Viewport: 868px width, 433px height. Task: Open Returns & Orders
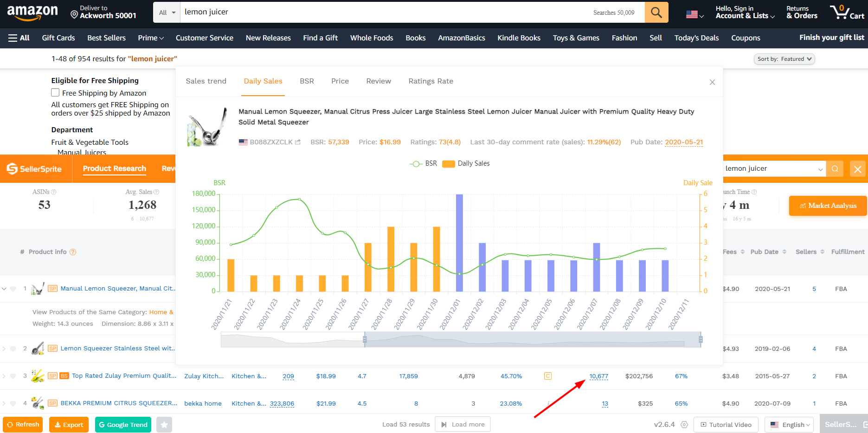[802, 12]
